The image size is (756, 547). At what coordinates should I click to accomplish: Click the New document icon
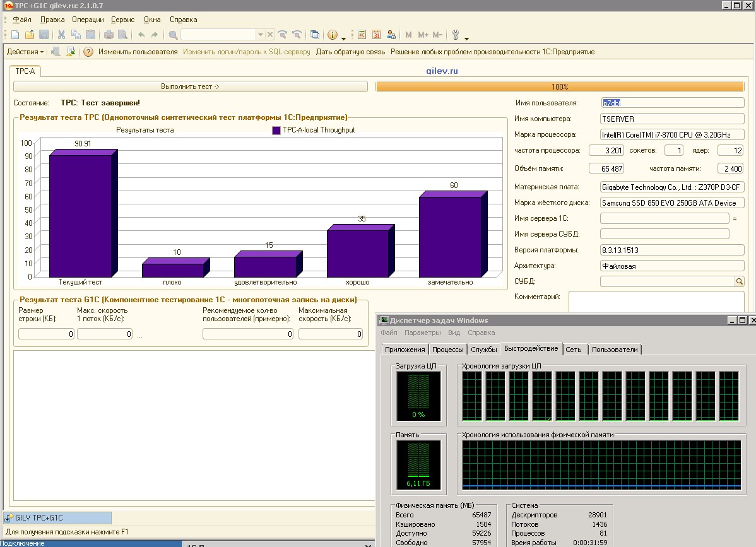coord(15,35)
